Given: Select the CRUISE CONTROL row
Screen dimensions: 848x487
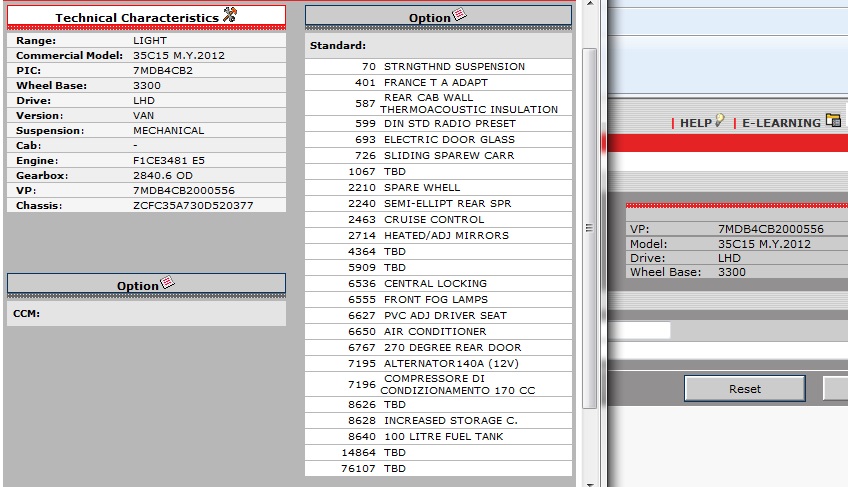Looking at the screenshot, I should pos(439,219).
